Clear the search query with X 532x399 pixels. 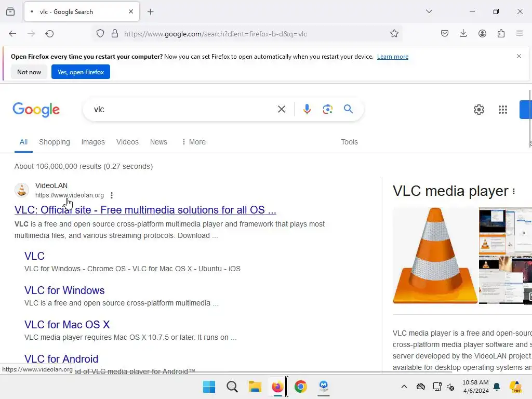[282, 109]
